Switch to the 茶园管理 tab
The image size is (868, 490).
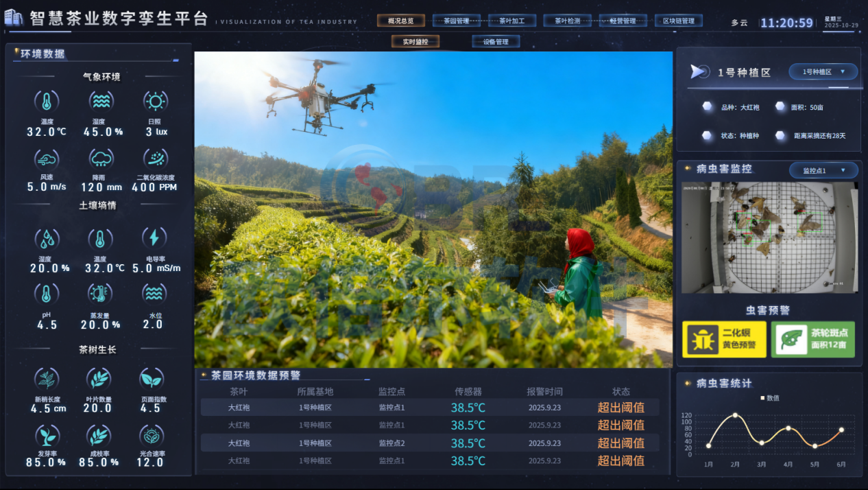(457, 21)
